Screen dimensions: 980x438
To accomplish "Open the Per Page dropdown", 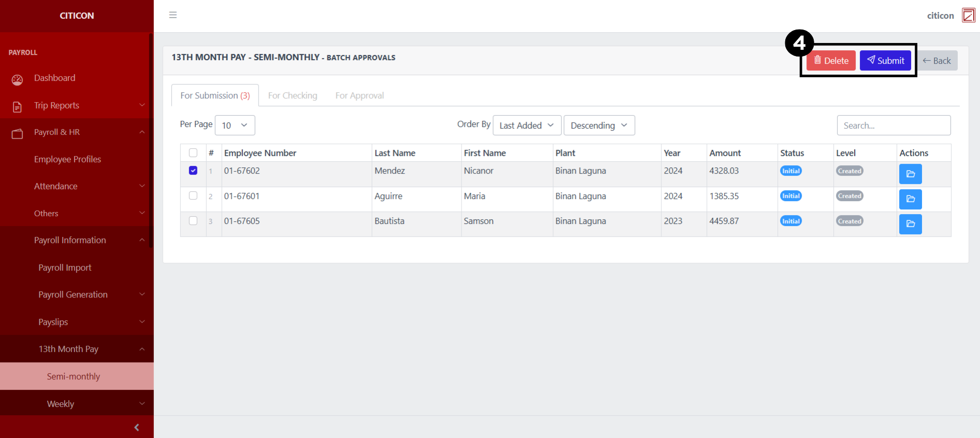I will coord(235,125).
